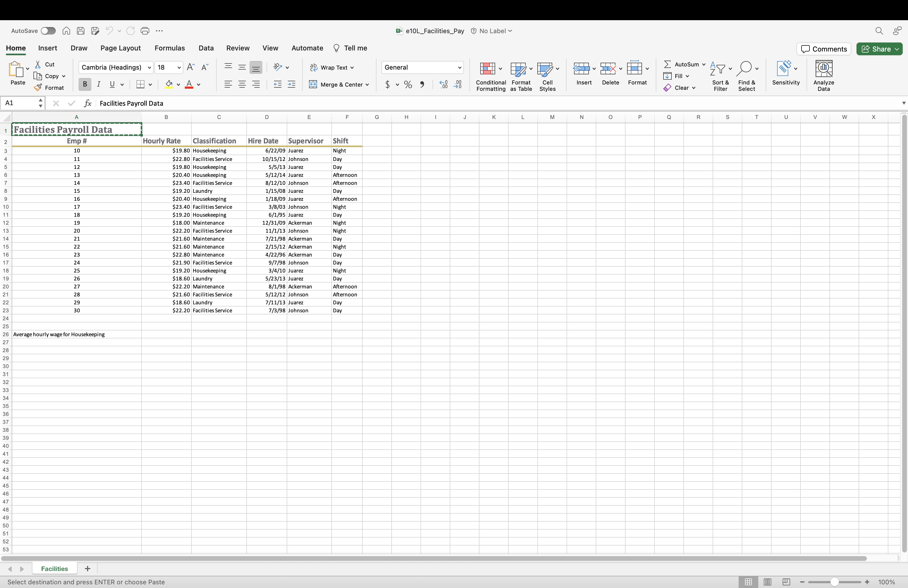This screenshot has height=588, width=908.
Task: Click the Format Painter brush icon
Action: [38, 88]
